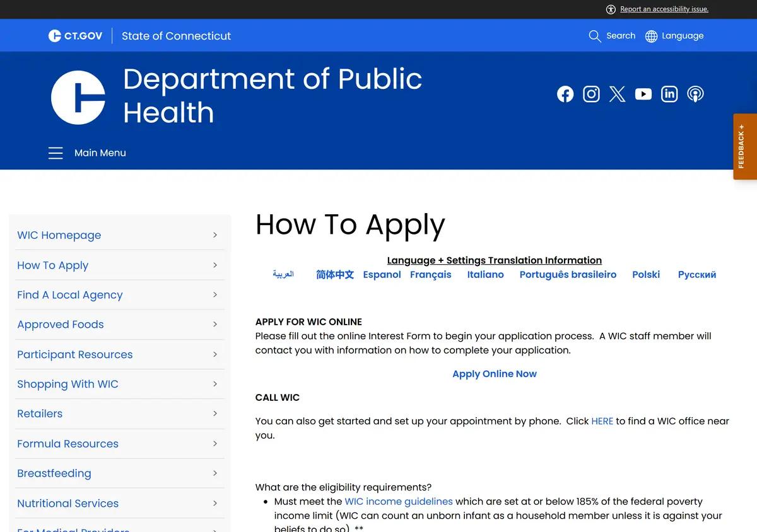
Task: Open Nutritional Services sidebar item
Action: (67, 503)
